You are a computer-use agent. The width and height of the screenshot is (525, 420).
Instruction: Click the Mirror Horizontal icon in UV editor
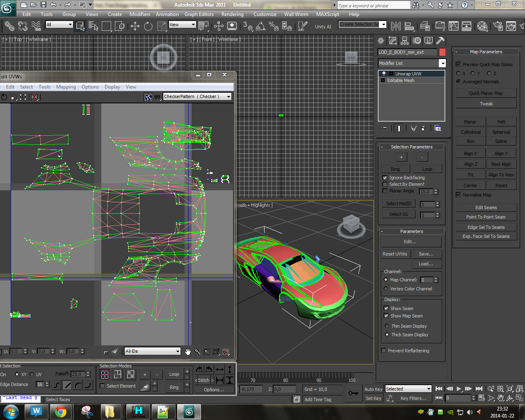point(34,97)
